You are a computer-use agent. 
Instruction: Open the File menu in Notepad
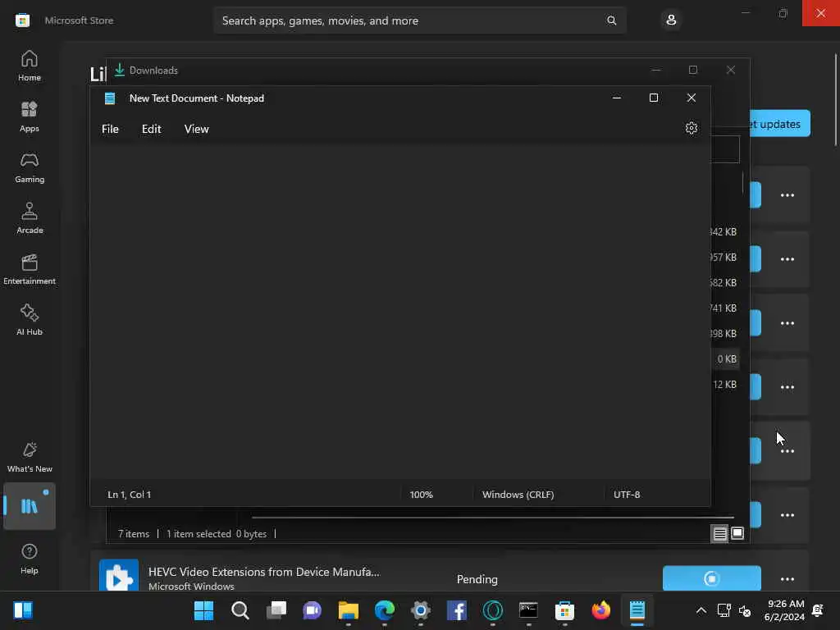point(111,129)
